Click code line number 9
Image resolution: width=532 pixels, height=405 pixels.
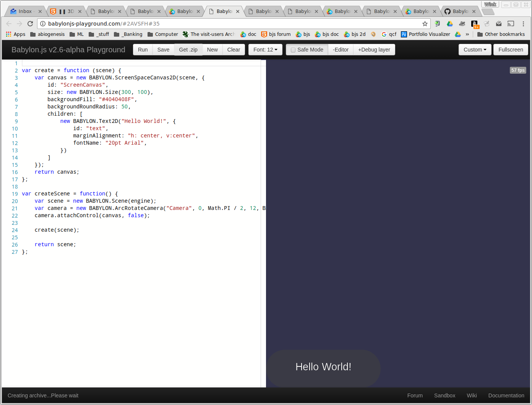click(x=16, y=121)
